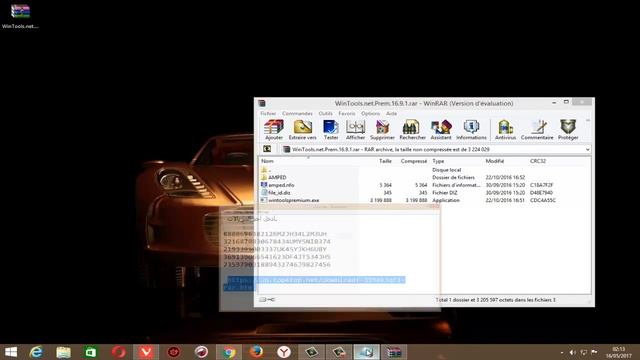Open the Favoris menu
The height and width of the screenshot is (360, 640).
[x=347, y=113]
